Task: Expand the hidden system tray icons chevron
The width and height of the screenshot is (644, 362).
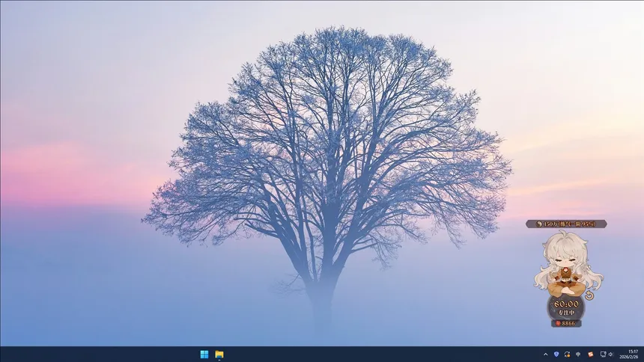Action: click(545, 355)
